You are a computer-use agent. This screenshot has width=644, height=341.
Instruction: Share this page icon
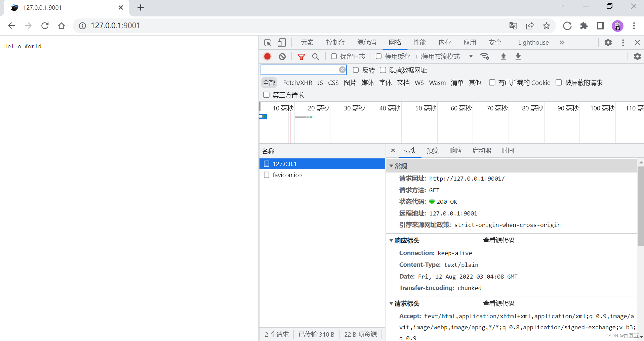pos(530,26)
